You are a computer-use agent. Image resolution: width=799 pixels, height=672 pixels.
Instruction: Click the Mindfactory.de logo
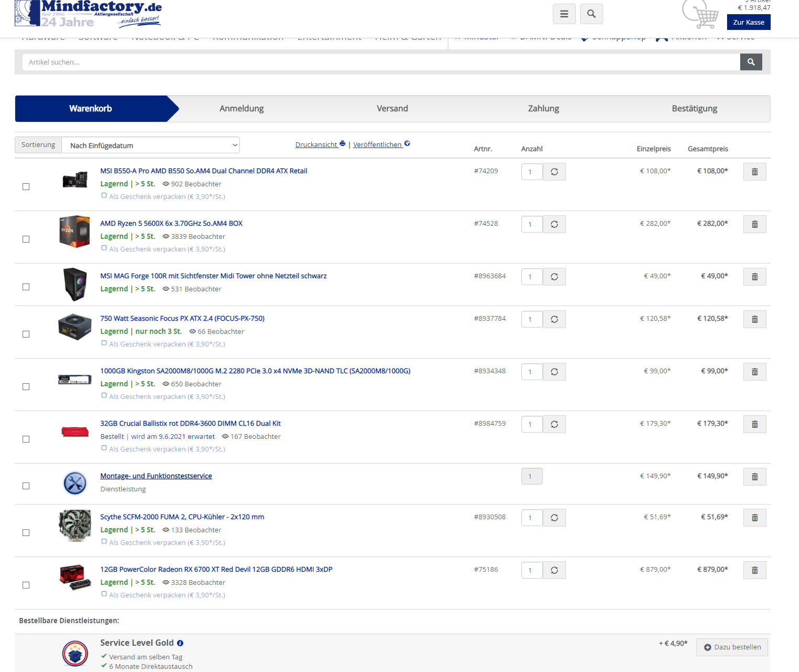click(88, 14)
